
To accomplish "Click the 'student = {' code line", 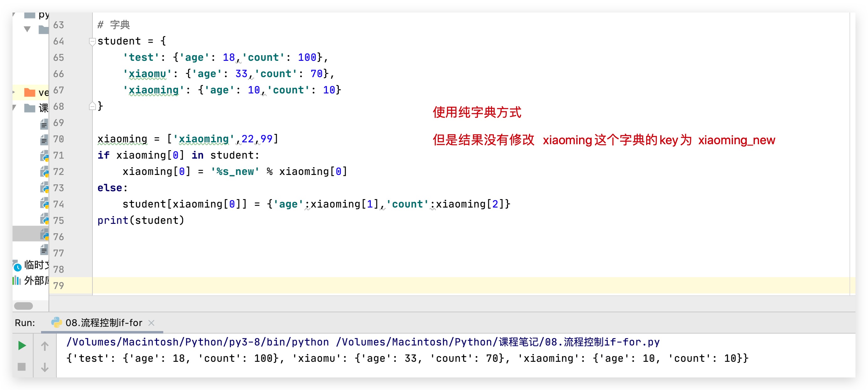I will coord(132,41).
